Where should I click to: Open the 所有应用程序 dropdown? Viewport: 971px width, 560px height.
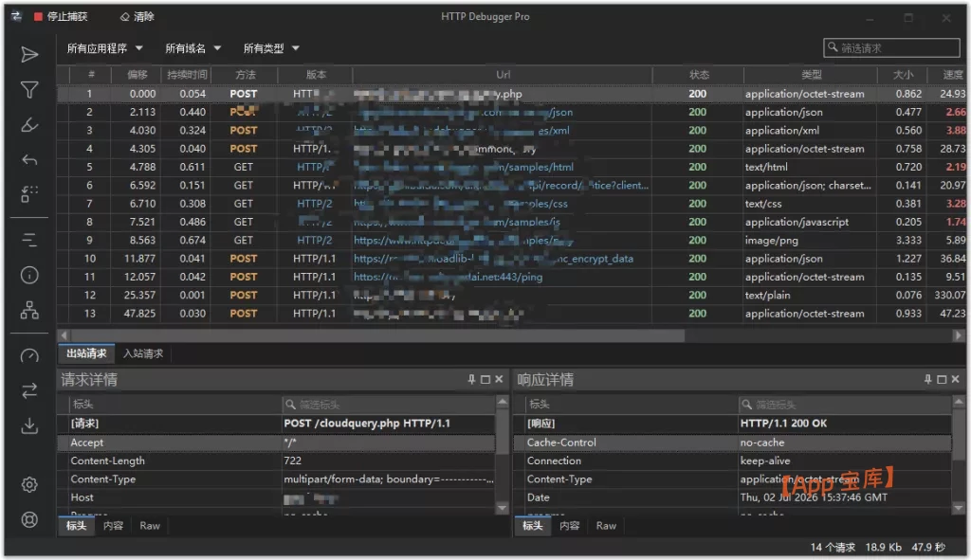coord(104,48)
